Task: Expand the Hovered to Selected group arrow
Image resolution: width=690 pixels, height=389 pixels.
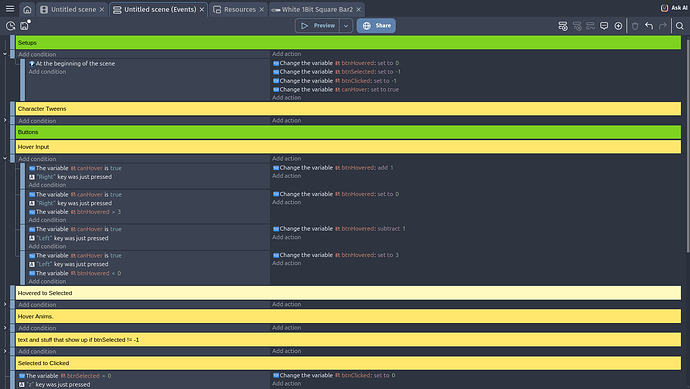Action: coord(5,304)
